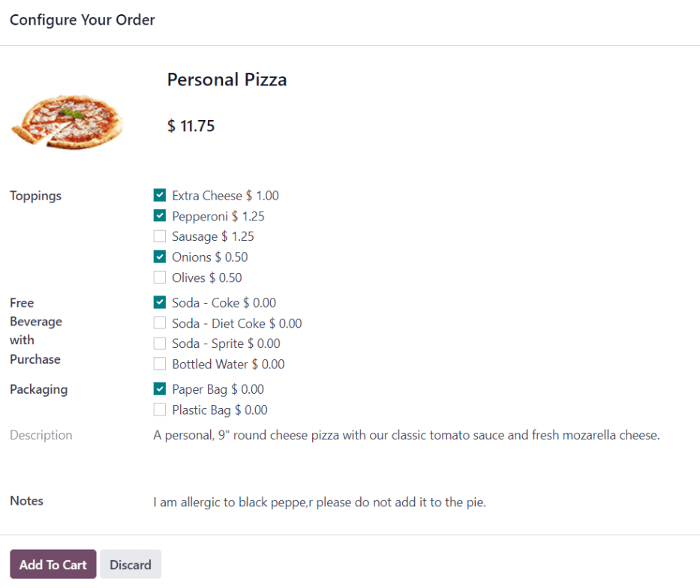
Task: Click the $ 11.75 price text
Action: [x=190, y=125]
